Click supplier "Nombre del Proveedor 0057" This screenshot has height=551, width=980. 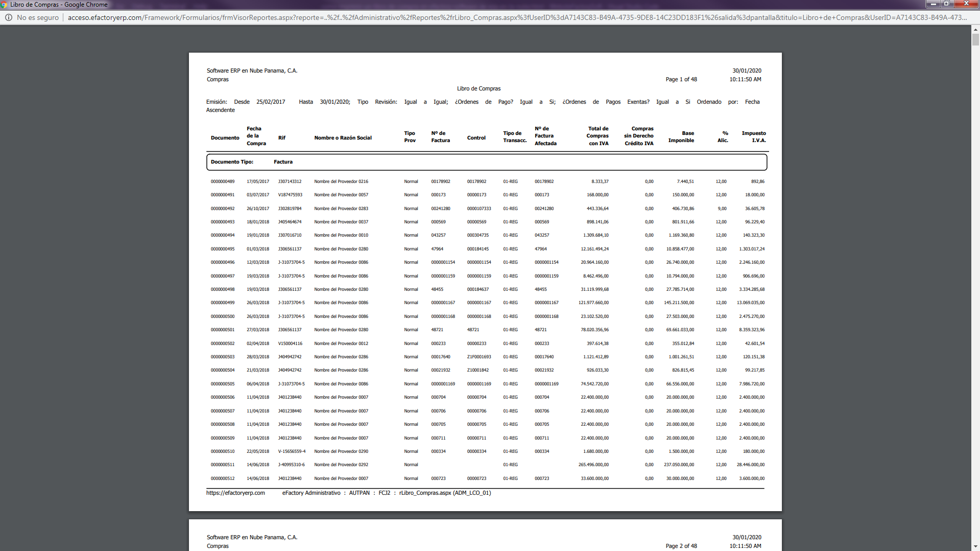tap(341, 195)
